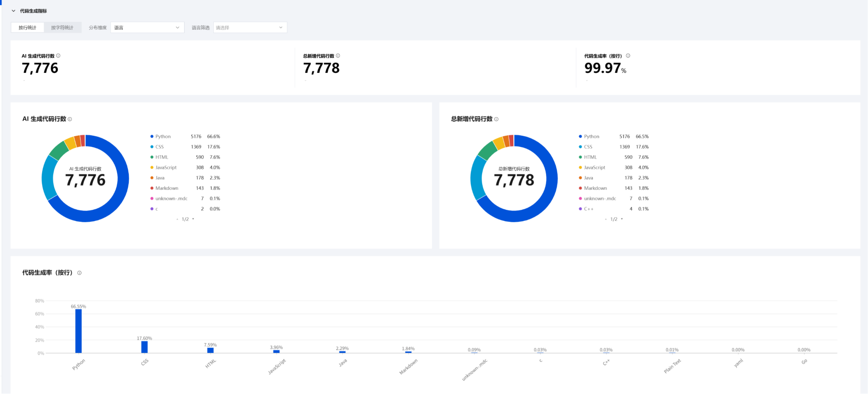Go to previous legend page in AI 生成代码行数 chart
Image resolution: width=868 pixels, height=394 pixels.
tap(177, 219)
